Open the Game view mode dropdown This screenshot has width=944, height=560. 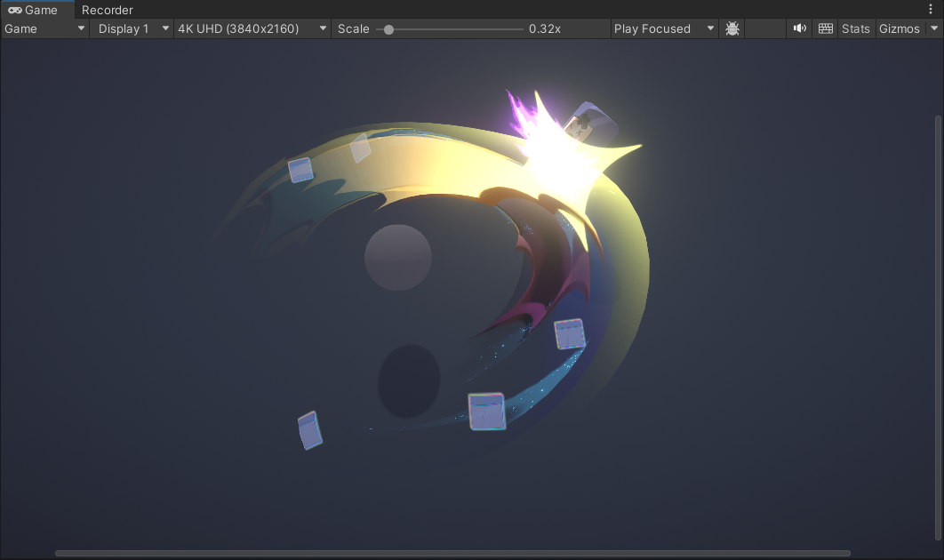click(x=44, y=28)
